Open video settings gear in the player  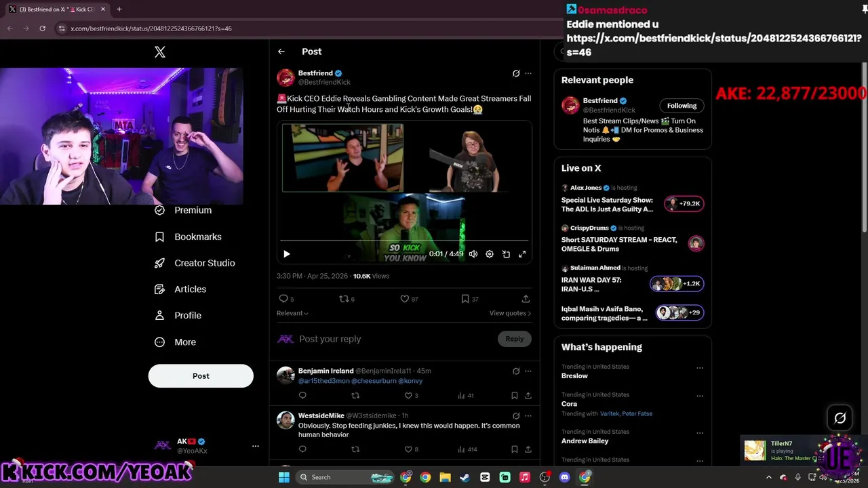click(x=490, y=254)
